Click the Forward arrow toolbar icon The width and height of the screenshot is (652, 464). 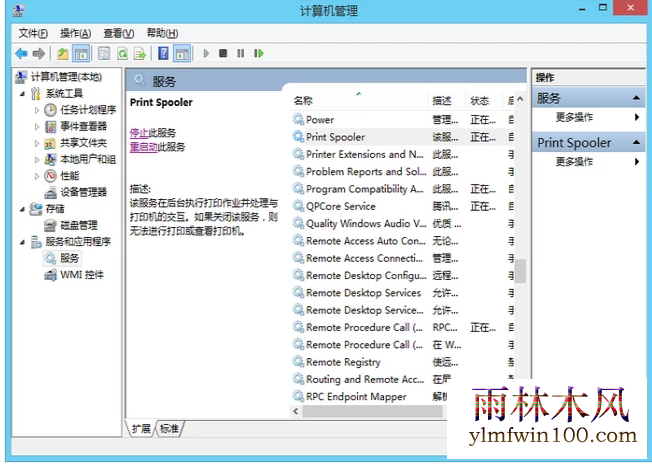click(x=39, y=53)
